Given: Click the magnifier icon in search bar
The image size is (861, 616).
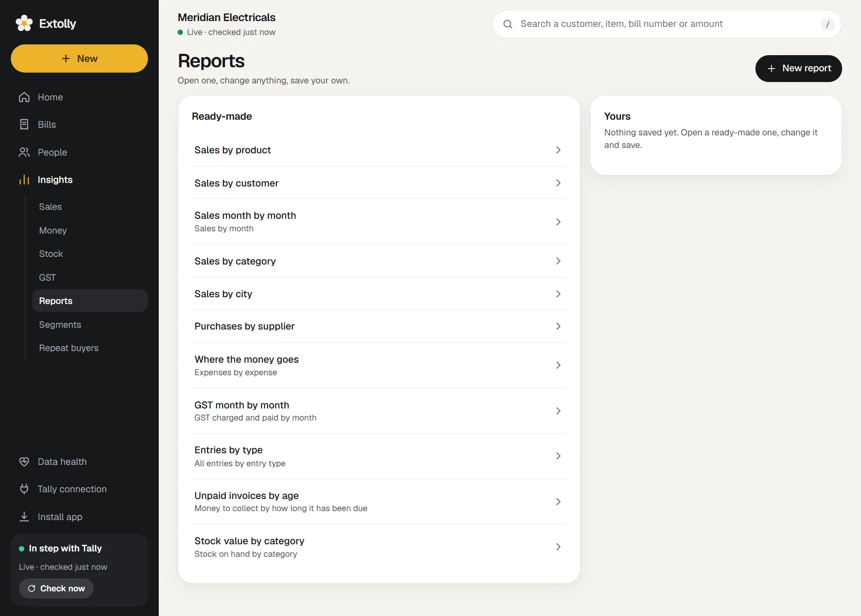Looking at the screenshot, I should 508,24.
